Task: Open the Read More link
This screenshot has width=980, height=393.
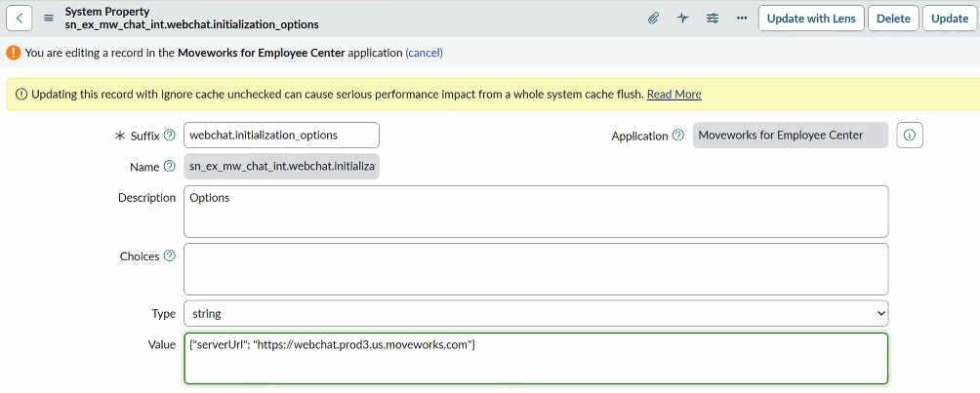Action: [x=674, y=95]
